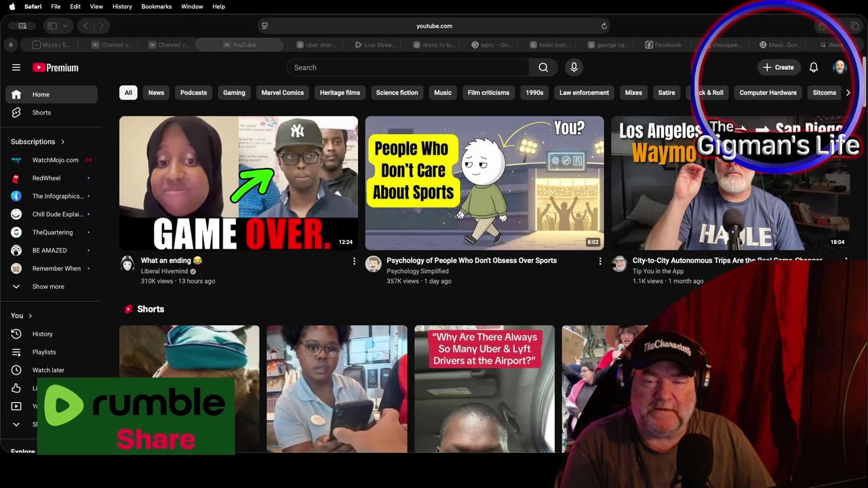Click the Safari address bar
Screen dimensions: 868x488
click(434, 26)
